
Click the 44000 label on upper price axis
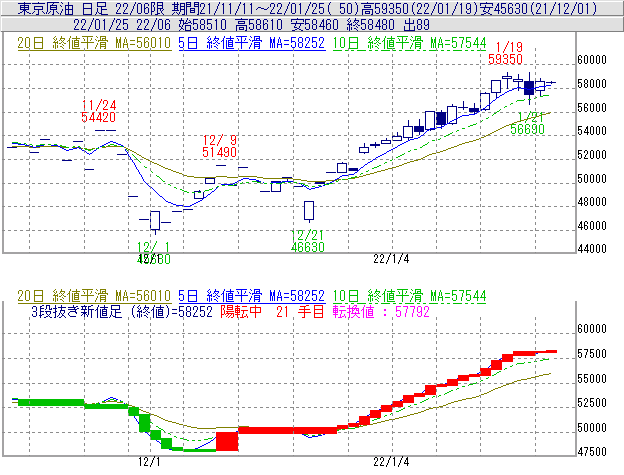click(592, 249)
